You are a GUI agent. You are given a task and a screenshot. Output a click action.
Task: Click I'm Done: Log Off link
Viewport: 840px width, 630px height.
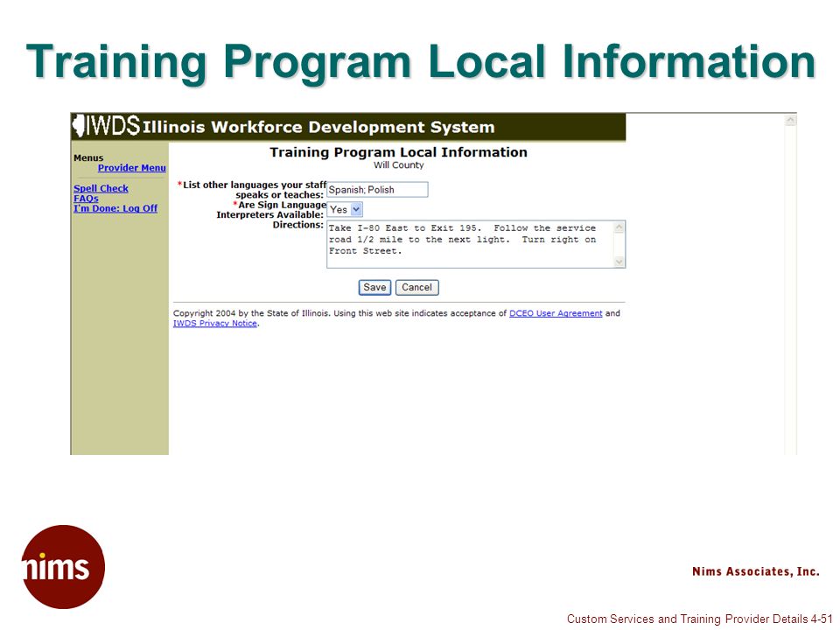point(115,208)
